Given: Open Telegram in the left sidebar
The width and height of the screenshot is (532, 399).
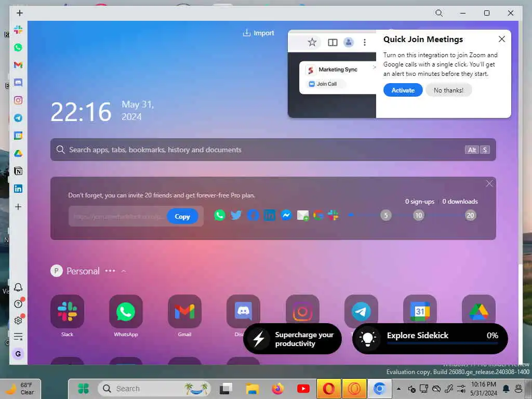Looking at the screenshot, I should [18, 118].
